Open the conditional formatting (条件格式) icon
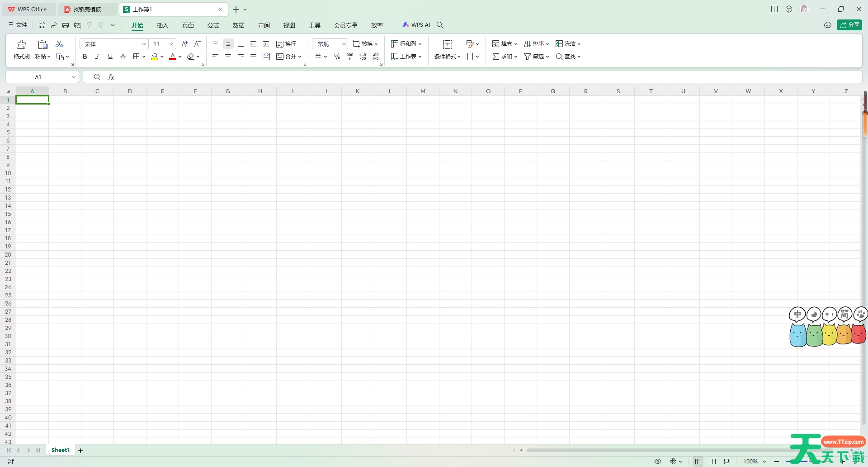 (447, 45)
